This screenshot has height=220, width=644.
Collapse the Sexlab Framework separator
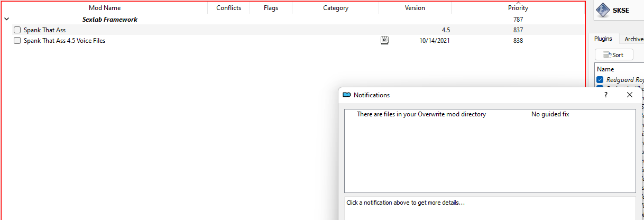pos(6,20)
